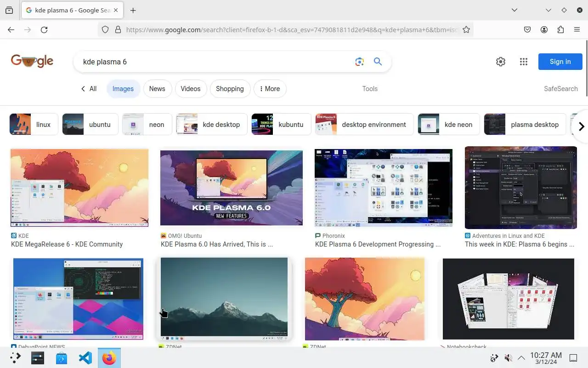Switch to the Shopping tab
Image resolution: width=588 pixels, height=368 pixels.
pos(230,89)
